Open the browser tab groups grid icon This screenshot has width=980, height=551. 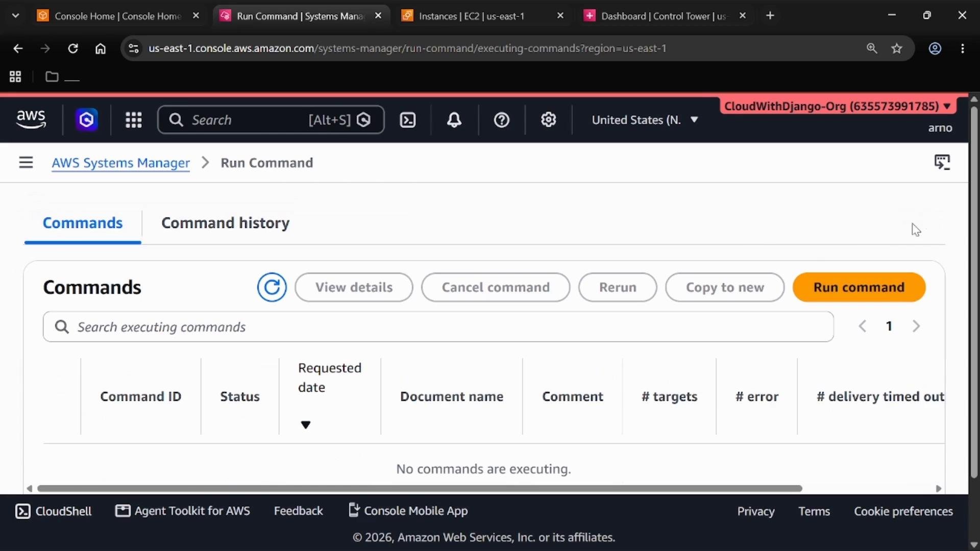point(15,77)
